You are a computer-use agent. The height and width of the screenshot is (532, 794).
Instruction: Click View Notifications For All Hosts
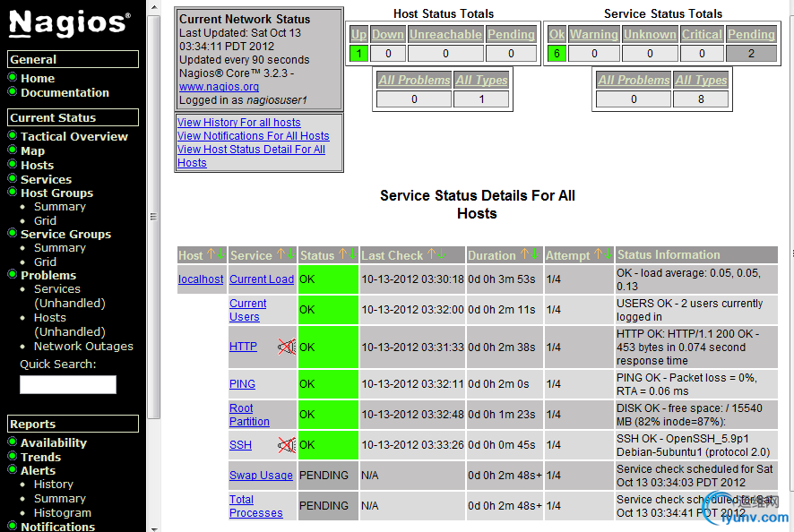[254, 135]
